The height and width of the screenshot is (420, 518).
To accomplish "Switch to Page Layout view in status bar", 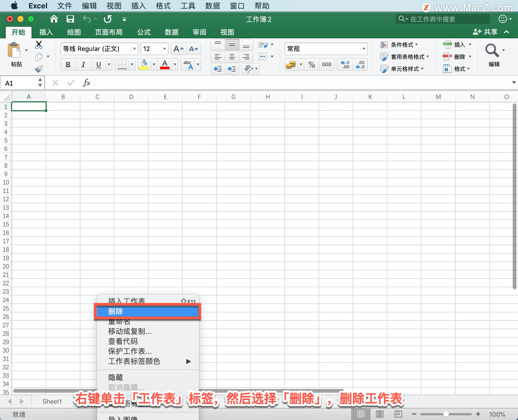I will pos(380,414).
